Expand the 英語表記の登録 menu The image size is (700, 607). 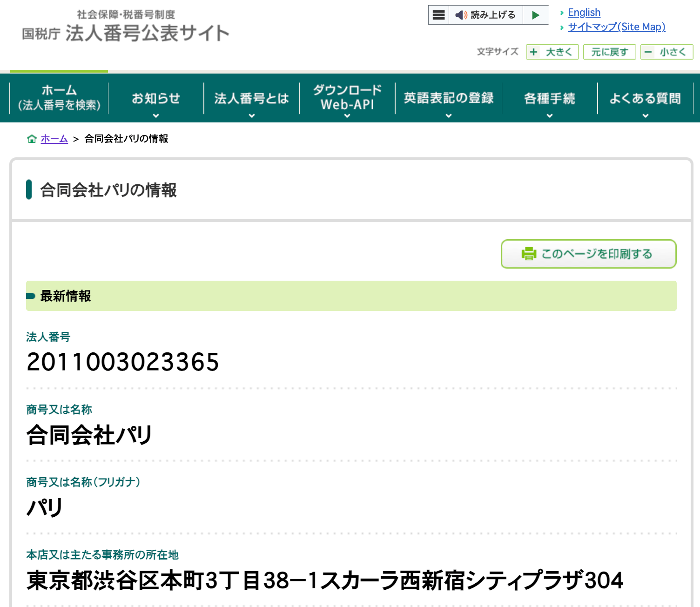click(x=449, y=99)
